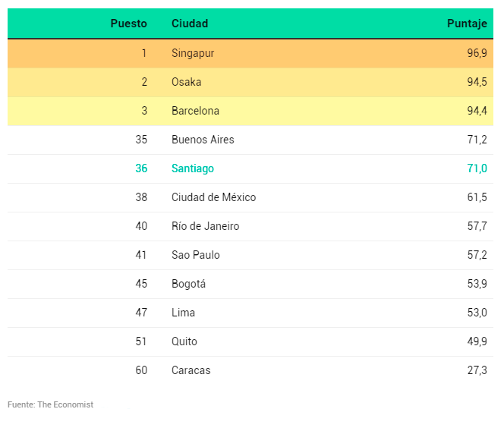Click the Buenos Aires city cell

[203, 140]
